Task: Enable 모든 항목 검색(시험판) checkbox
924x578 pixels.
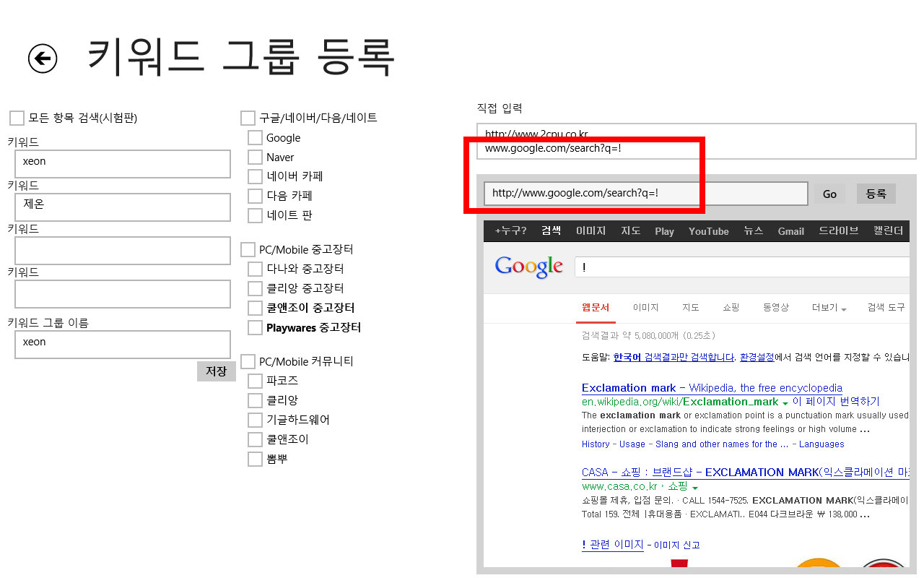Action: pos(17,118)
